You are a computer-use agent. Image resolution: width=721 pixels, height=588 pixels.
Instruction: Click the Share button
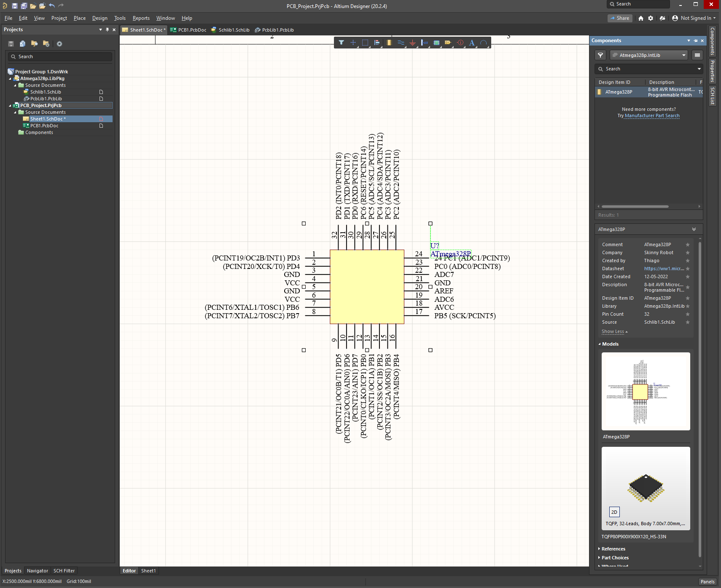tap(619, 18)
